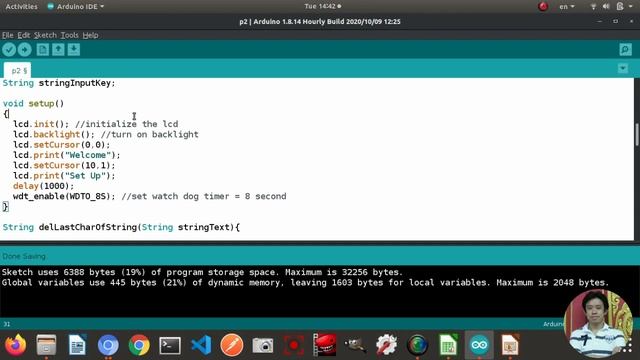Click the editor vertical scrollbar handle

click(x=636, y=134)
